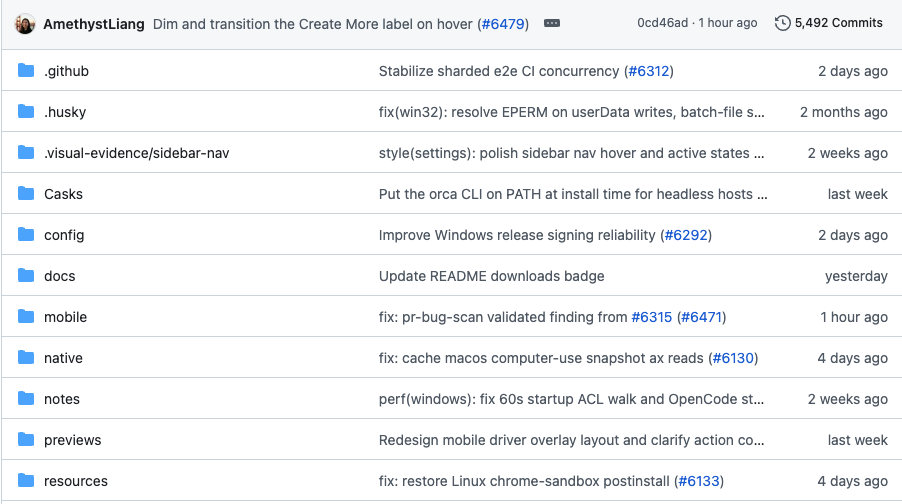The image size is (902, 504).
Task: Click '2 weeks ago' timestamp in notes row
Action: coord(847,399)
